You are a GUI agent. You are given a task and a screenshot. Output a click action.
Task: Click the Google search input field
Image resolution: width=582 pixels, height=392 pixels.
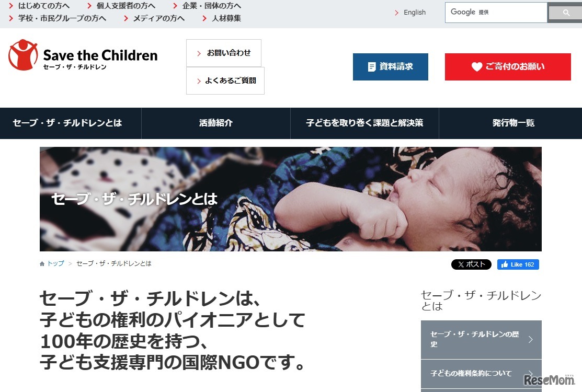coord(496,13)
